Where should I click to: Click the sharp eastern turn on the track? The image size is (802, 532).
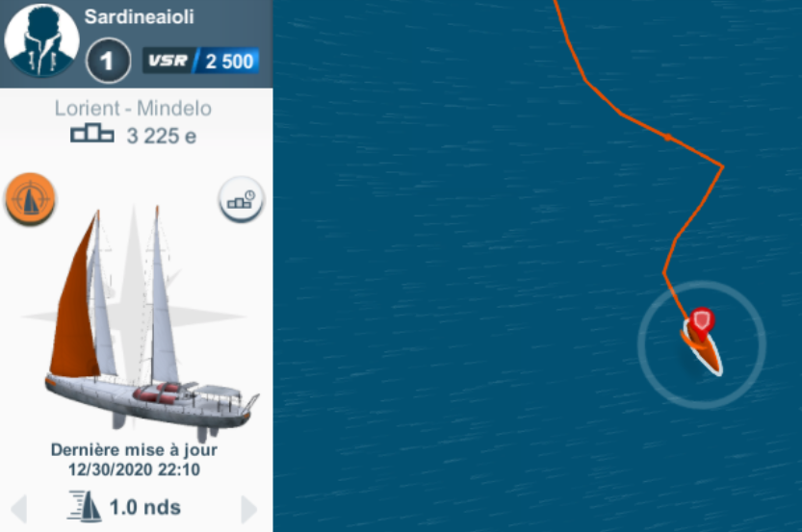tap(722, 166)
